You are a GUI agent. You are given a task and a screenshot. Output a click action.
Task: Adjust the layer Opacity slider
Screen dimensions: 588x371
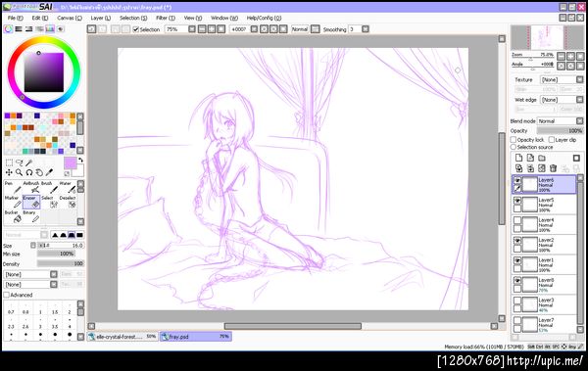point(560,131)
